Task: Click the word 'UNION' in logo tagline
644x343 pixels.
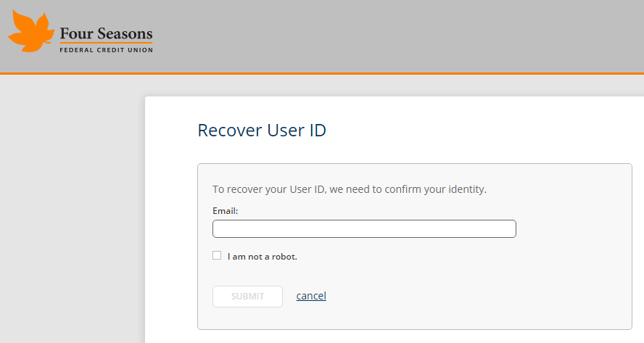Action: (141, 50)
